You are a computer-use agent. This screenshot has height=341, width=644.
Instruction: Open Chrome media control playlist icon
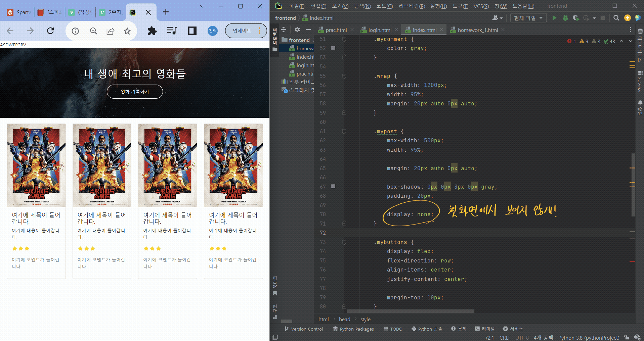(172, 31)
